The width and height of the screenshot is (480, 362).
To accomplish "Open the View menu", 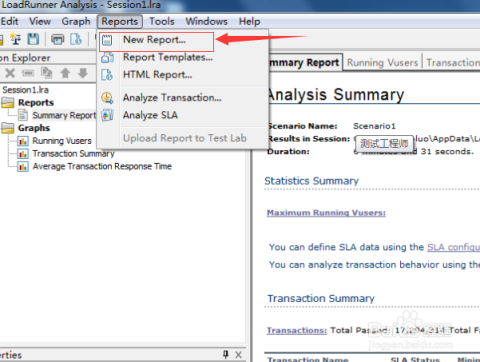I will pos(40,21).
